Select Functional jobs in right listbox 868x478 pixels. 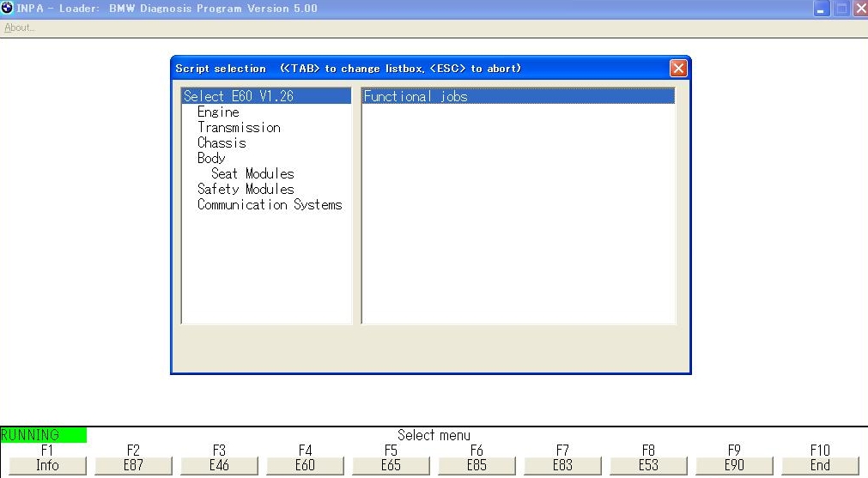coord(519,96)
